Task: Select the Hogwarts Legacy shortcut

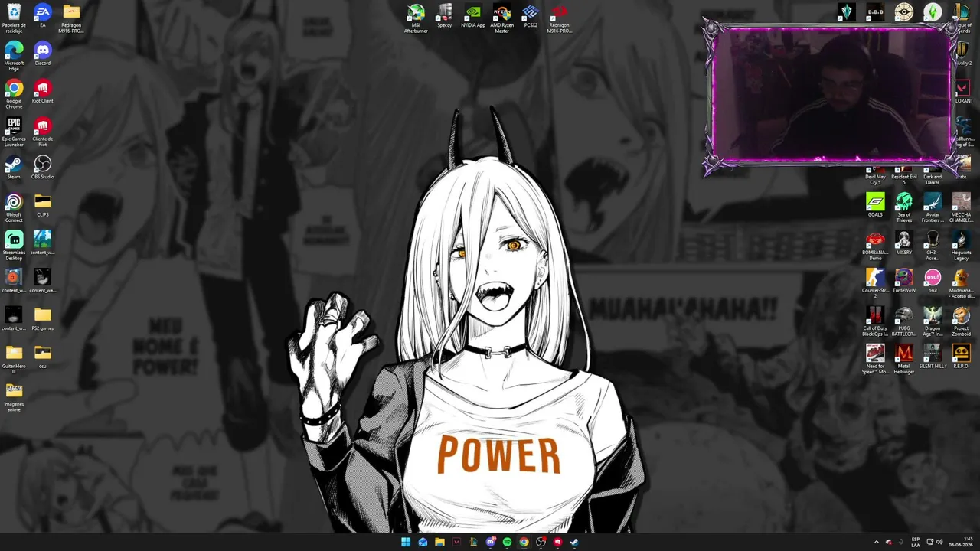Action: click(x=961, y=246)
